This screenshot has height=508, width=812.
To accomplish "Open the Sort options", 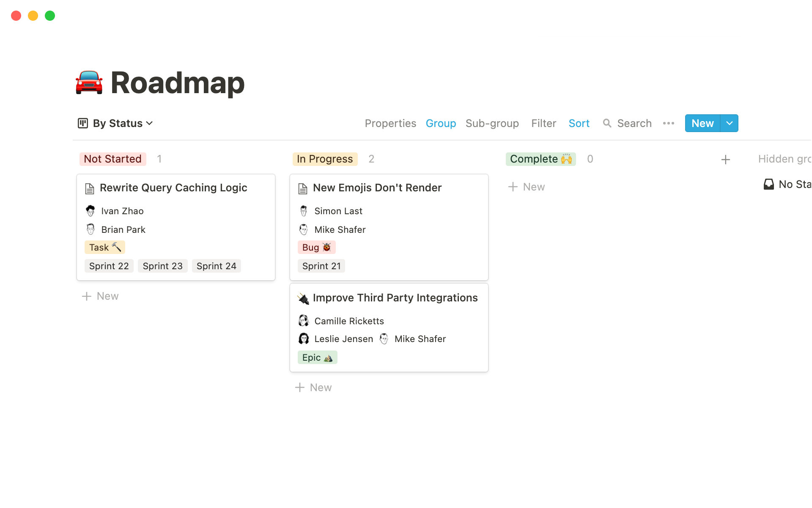I will (x=579, y=123).
